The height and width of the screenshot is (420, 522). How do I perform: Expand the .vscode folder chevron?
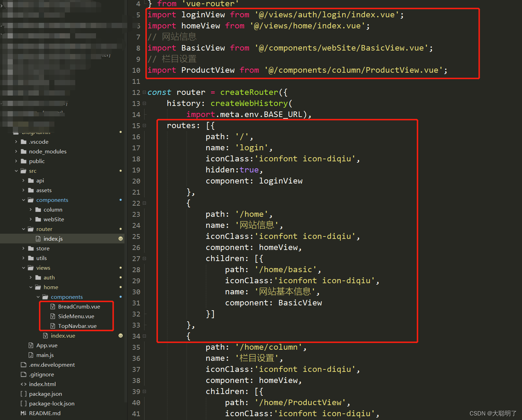[16, 142]
